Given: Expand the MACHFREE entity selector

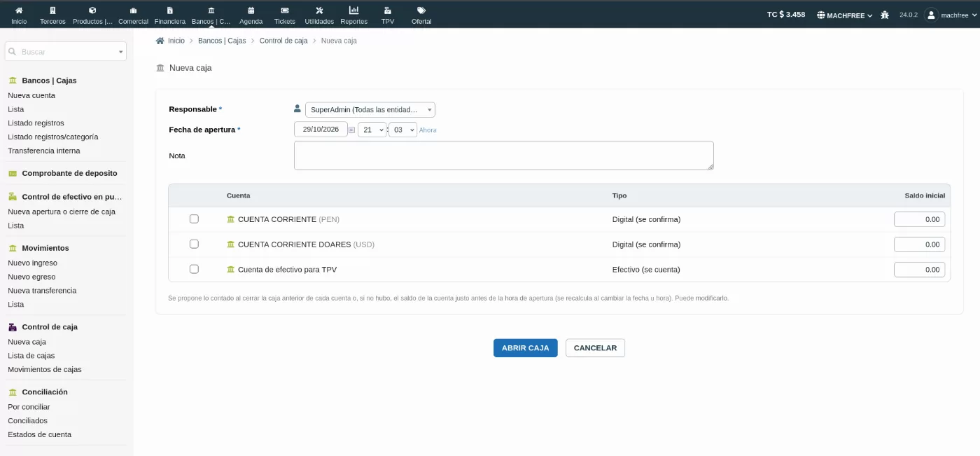Looking at the screenshot, I should (x=844, y=15).
